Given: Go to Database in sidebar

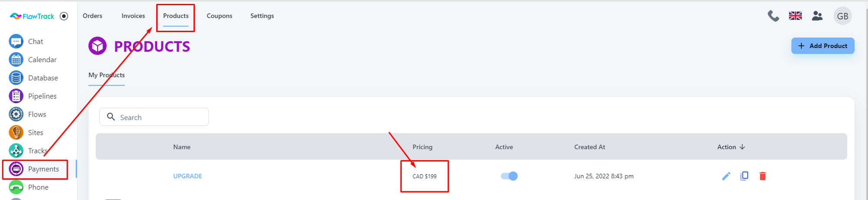Looking at the screenshot, I should click(43, 78).
